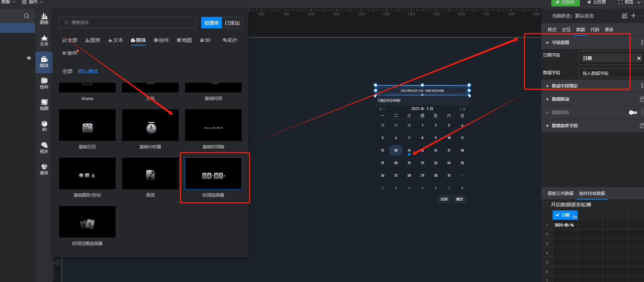Open the 3D components sidebar icon
The image size is (644, 282).
44,126
